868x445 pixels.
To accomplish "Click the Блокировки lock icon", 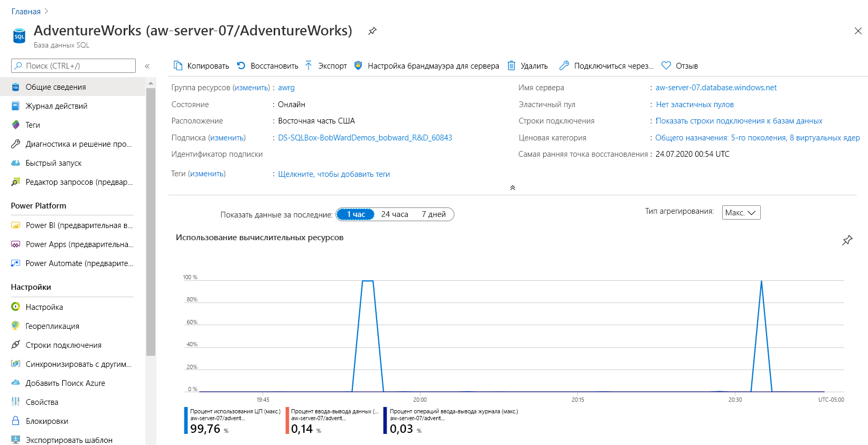I will click(x=15, y=421).
